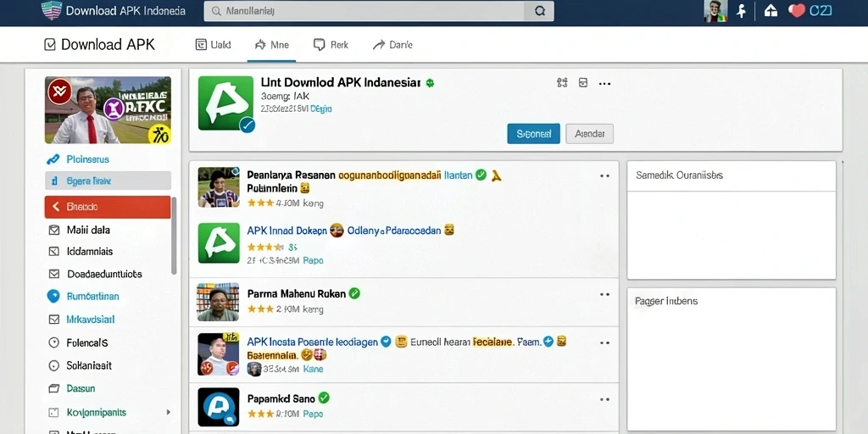Click the blue location pin Bumdartinan icon
Screen dimensions: 868x434
(53, 296)
